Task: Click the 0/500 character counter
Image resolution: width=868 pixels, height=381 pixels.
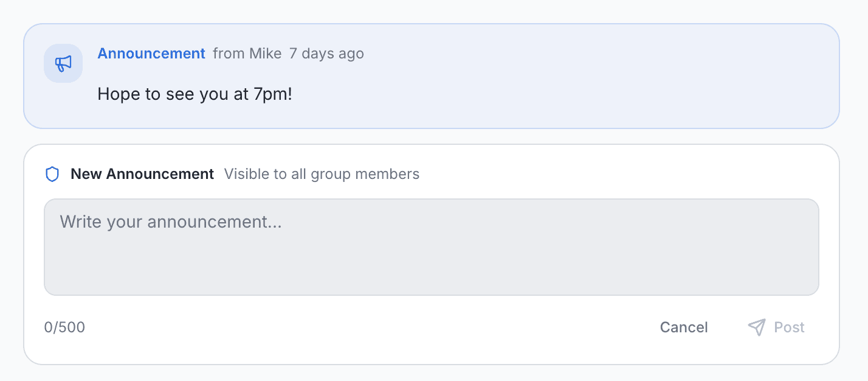Action: click(x=64, y=327)
